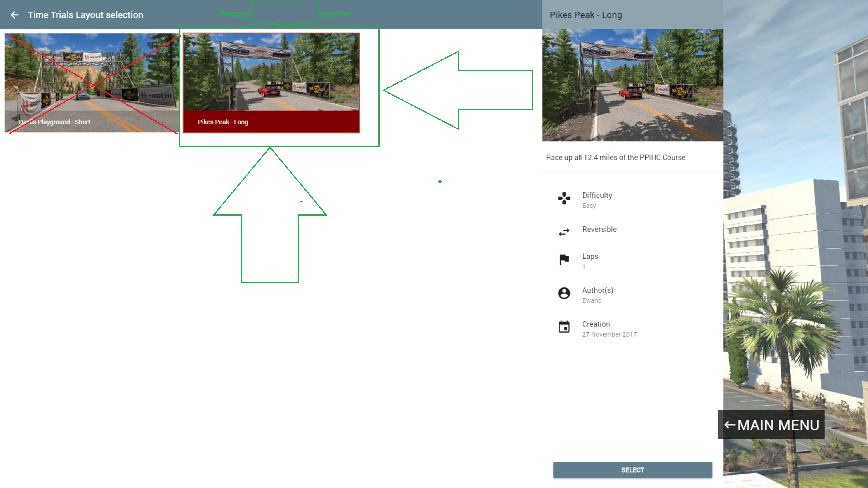The height and width of the screenshot is (488, 868).
Task: Click the 'Time Trials Layout selection' title
Action: [x=86, y=15]
